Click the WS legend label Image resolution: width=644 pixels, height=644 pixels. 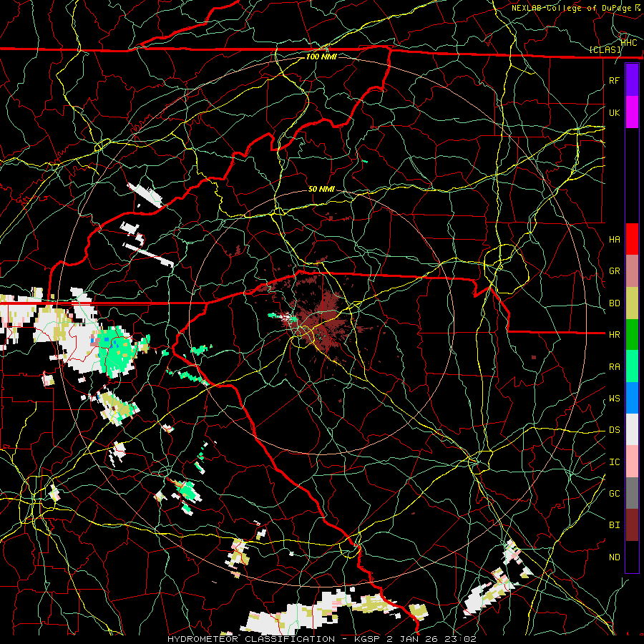(x=615, y=399)
